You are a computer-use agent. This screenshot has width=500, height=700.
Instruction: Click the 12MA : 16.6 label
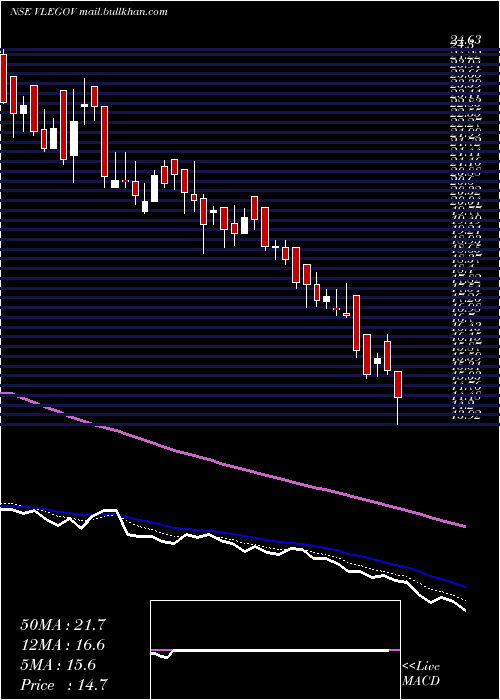[x=63, y=645]
